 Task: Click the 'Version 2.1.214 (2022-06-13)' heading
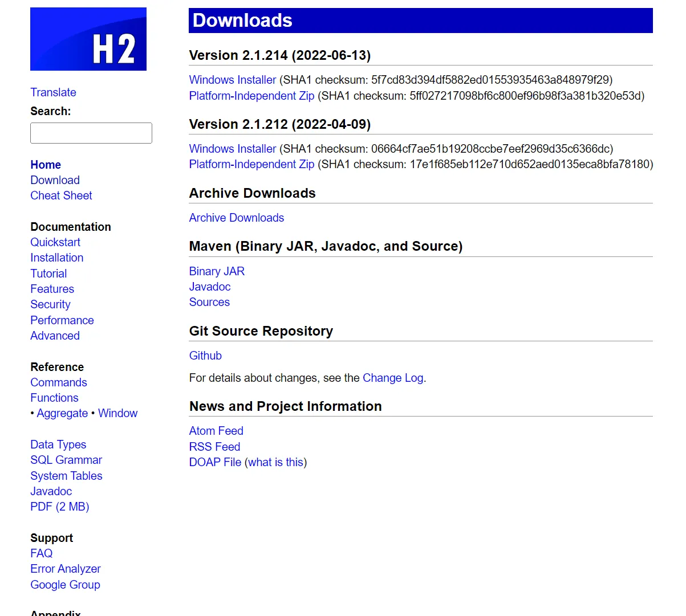click(280, 55)
